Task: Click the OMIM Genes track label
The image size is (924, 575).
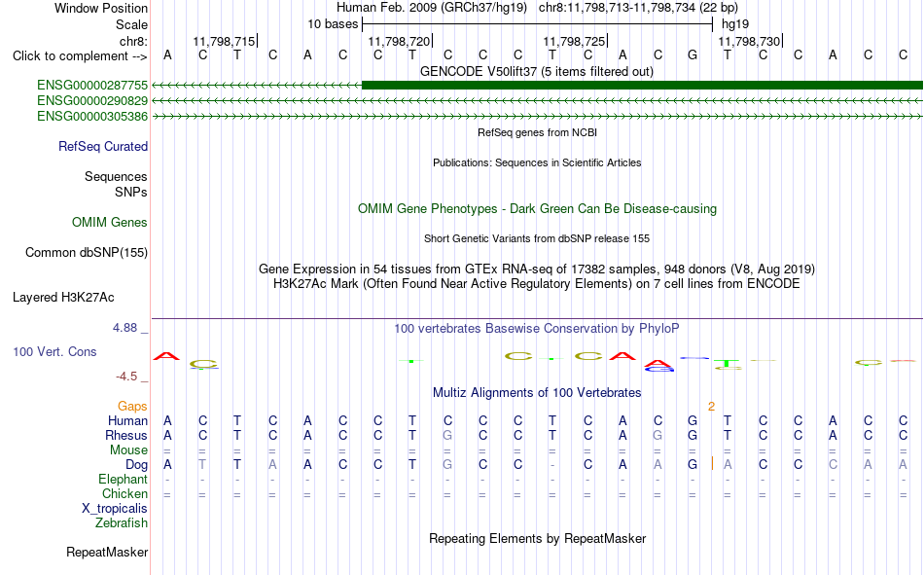Action: (x=110, y=223)
